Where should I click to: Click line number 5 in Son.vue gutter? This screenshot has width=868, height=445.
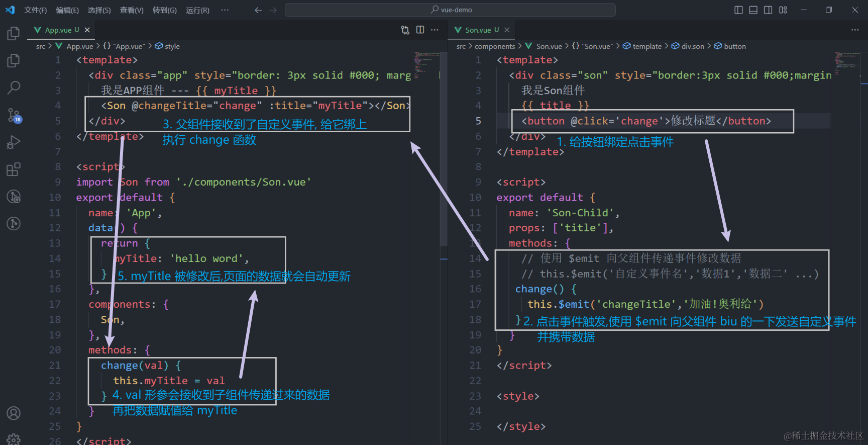(x=478, y=121)
